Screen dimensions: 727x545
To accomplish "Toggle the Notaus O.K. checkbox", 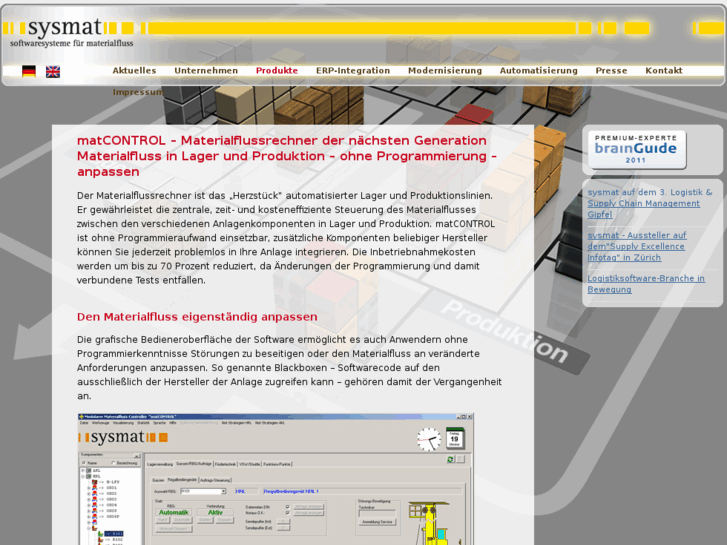I will coord(287,513).
